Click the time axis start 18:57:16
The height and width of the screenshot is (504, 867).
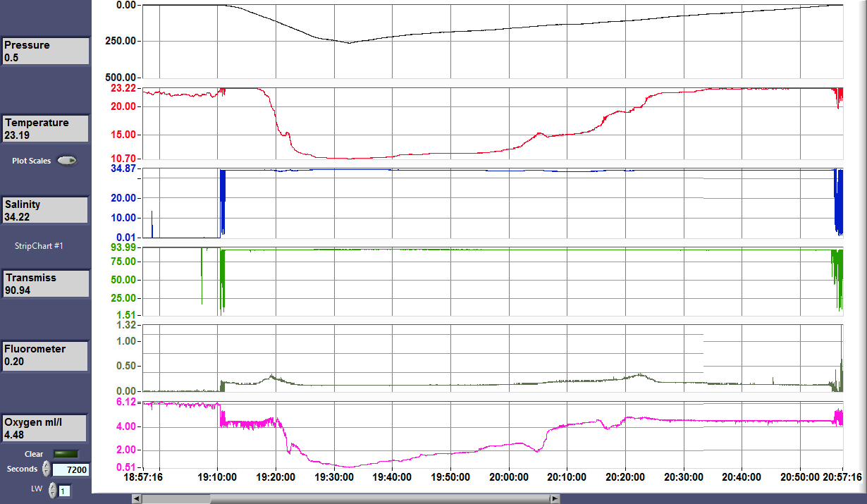(143, 477)
